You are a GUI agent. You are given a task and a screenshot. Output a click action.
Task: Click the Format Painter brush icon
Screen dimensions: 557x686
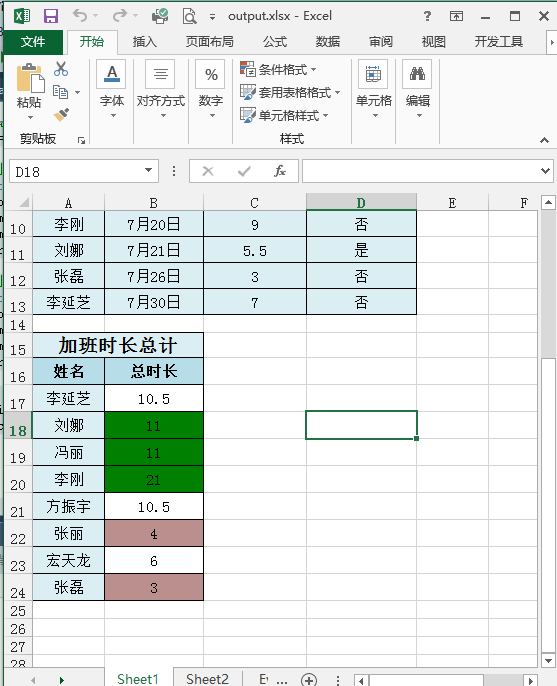pyautogui.click(x=61, y=115)
